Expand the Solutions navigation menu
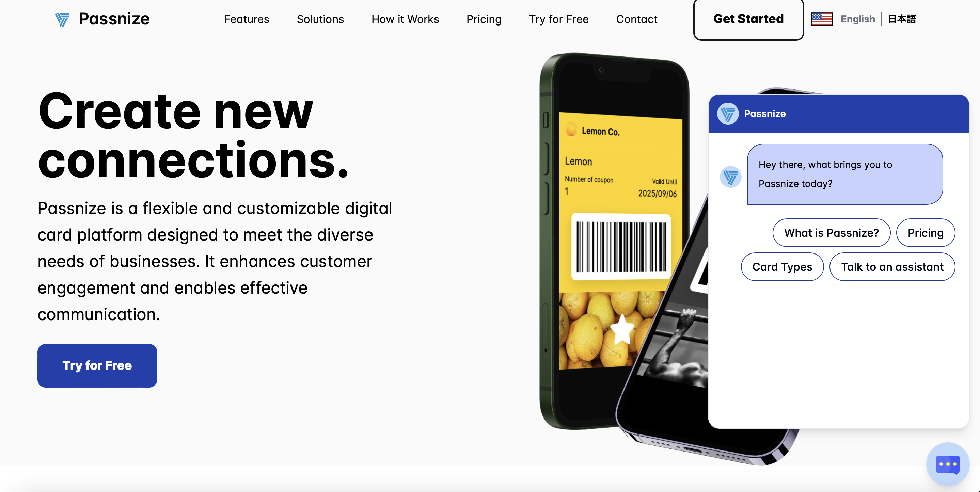980x492 pixels. tap(320, 19)
